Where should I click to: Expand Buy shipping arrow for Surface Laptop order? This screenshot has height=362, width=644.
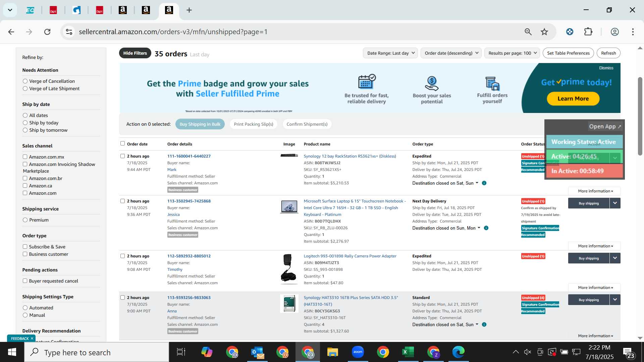(615, 203)
